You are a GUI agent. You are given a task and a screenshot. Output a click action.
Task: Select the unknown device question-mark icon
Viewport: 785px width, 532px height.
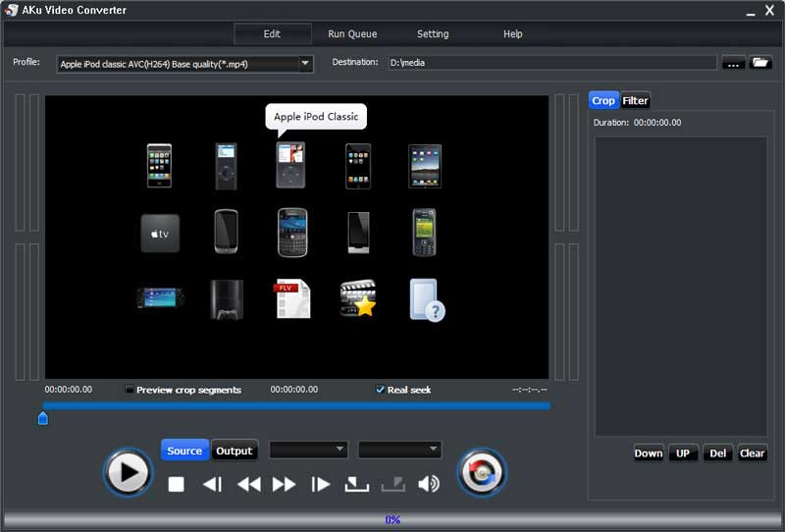(x=427, y=299)
